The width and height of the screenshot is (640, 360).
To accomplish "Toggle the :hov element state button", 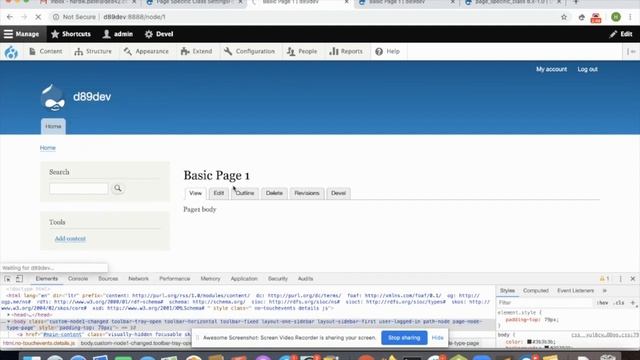I will (602, 303).
